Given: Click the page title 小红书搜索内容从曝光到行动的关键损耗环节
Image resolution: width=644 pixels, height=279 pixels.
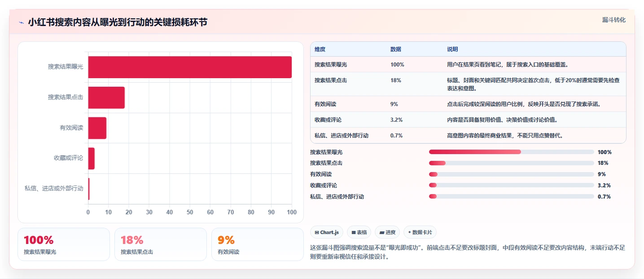Looking at the screenshot, I should (118, 22).
